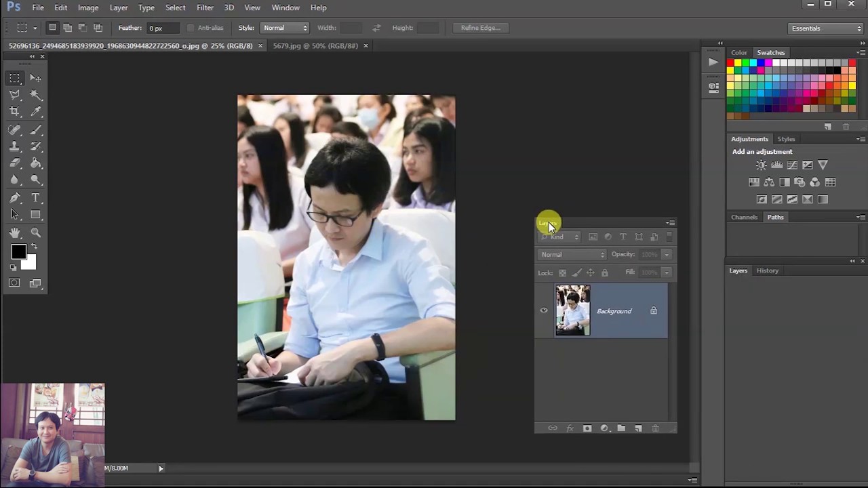Toggle lock image pixels brush icon
868x488 pixels.
click(x=576, y=272)
